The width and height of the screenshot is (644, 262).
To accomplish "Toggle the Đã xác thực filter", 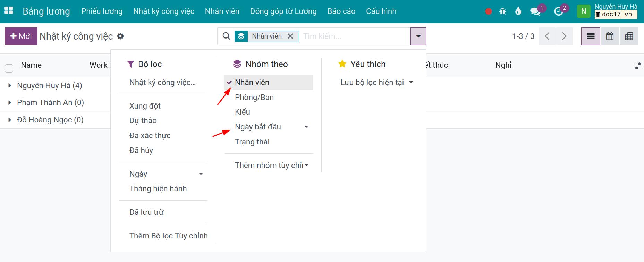I will (x=150, y=136).
